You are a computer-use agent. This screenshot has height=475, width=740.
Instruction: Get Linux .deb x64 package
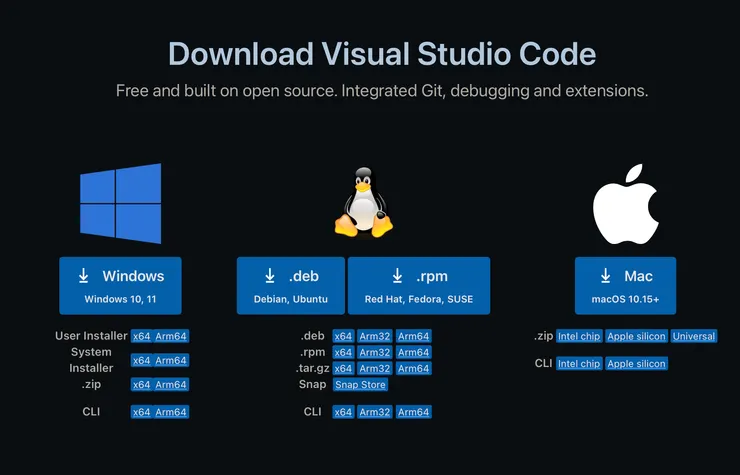click(x=343, y=336)
